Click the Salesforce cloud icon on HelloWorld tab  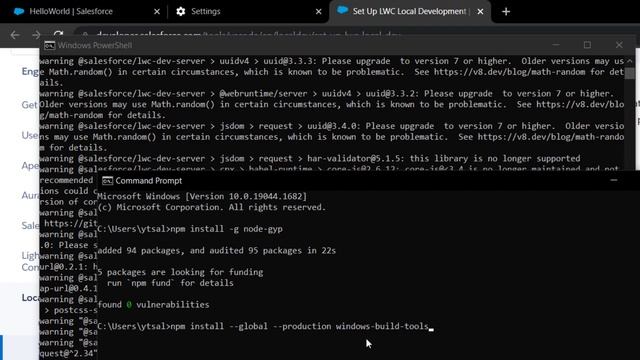point(19,11)
